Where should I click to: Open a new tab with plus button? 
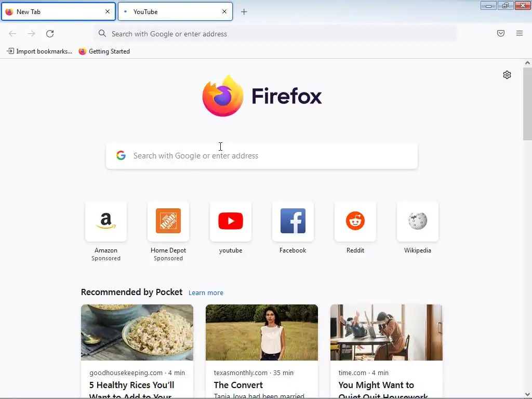click(x=244, y=12)
